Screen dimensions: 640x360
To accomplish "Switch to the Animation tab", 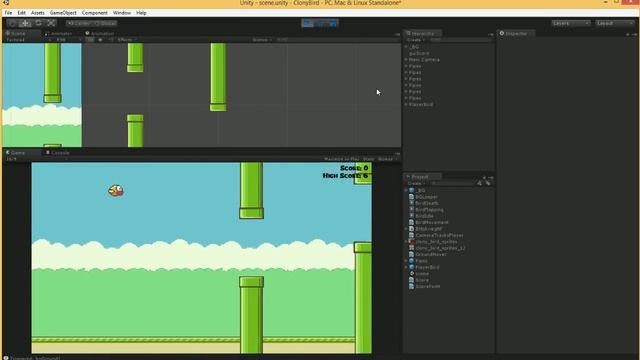I will click(x=100, y=34).
